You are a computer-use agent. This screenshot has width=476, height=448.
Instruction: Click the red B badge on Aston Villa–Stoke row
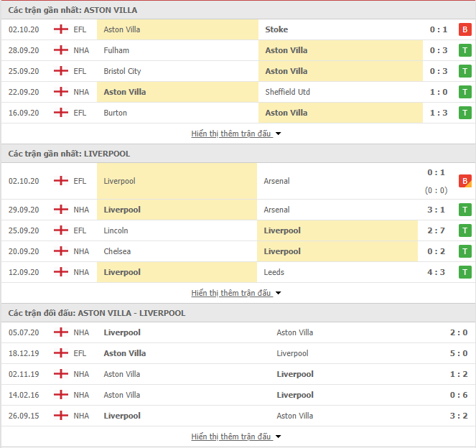(x=465, y=29)
